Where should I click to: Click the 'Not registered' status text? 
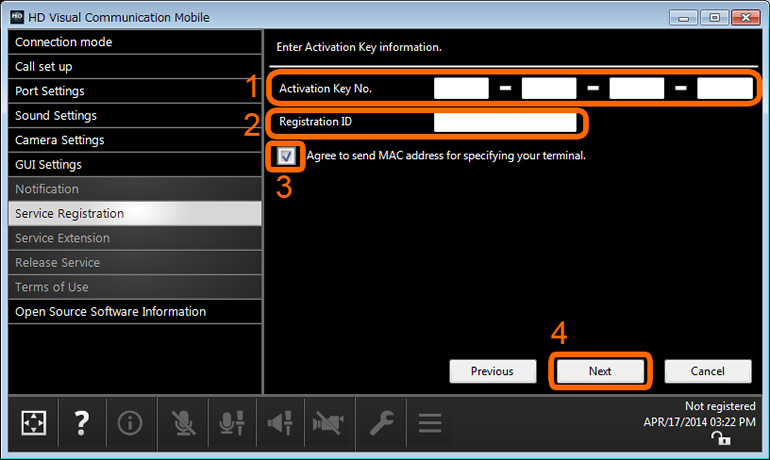720,406
